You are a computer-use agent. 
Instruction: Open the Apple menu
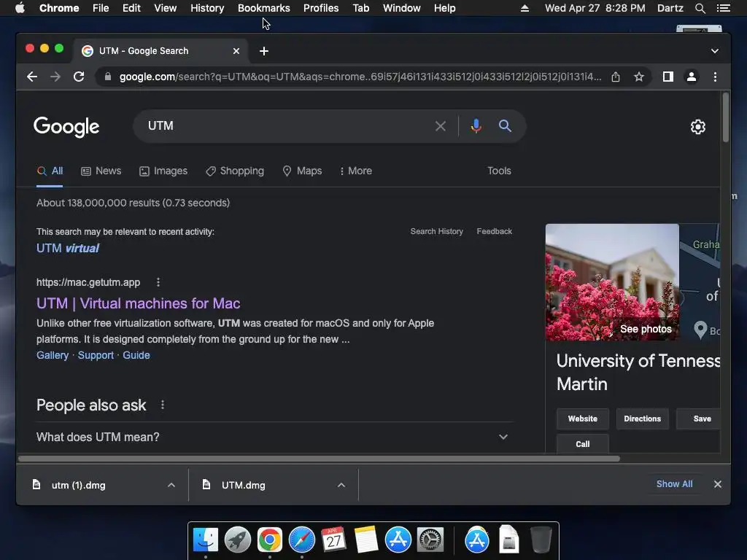click(20, 8)
